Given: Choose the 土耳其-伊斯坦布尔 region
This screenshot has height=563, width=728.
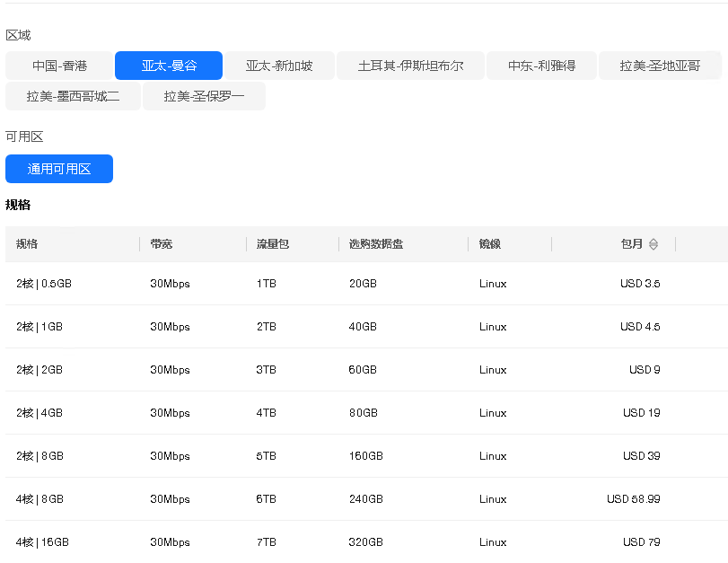Looking at the screenshot, I should tap(410, 66).
